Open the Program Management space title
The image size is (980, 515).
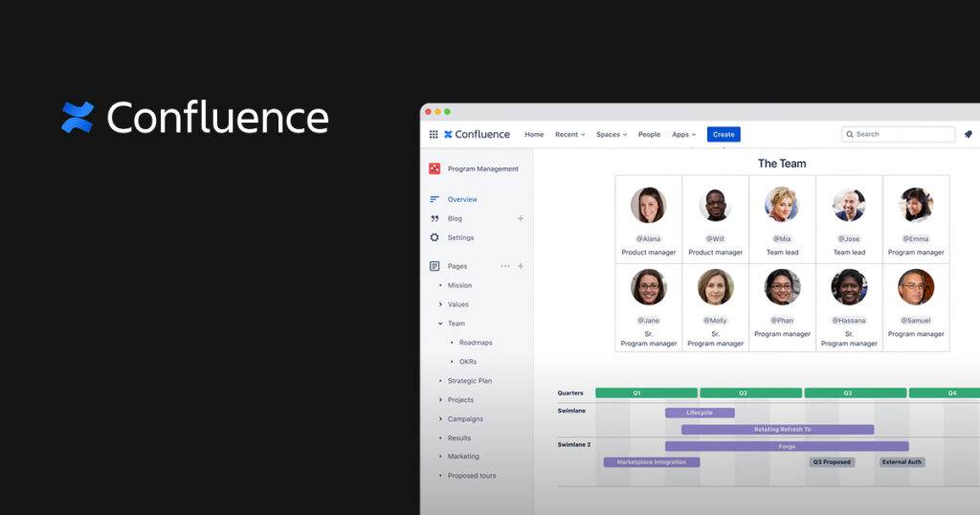coord(483,168)
